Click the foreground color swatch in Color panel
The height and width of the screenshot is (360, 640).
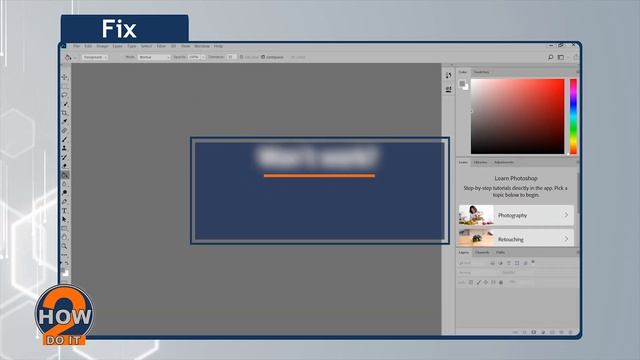click(462, 84)
